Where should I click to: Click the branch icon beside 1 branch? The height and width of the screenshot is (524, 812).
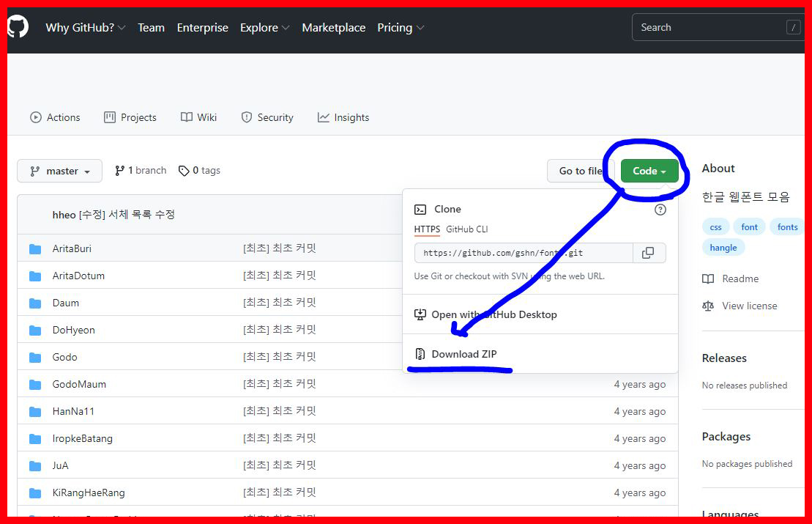(119, 171)
